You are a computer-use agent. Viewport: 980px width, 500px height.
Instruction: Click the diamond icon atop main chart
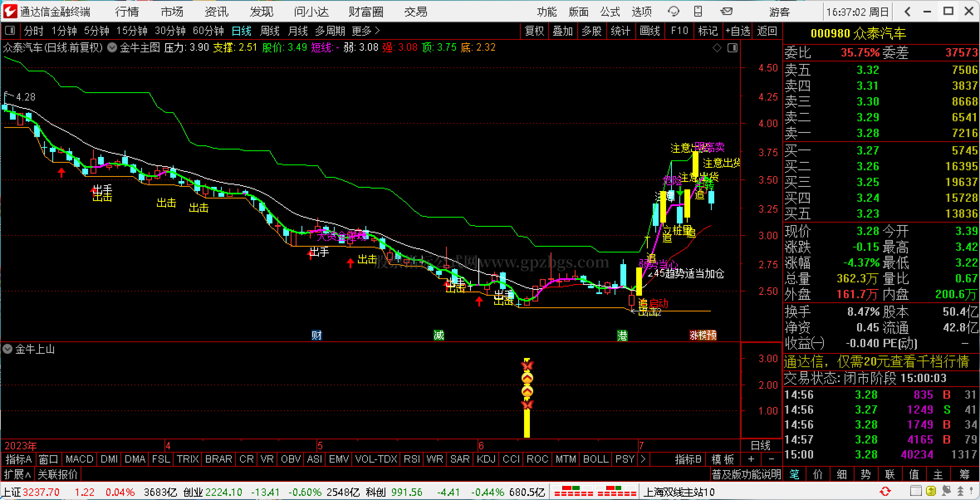tap(717, 48)
